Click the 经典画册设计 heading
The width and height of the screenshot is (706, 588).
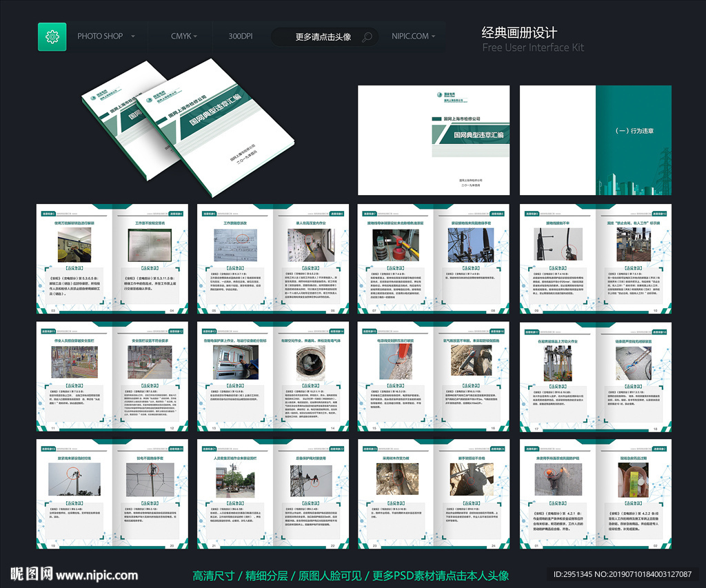pyautogui.click(x=519, y=32)
